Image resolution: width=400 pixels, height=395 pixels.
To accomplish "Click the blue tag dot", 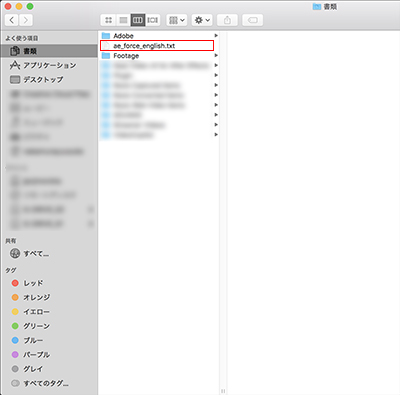I will 15,340.
